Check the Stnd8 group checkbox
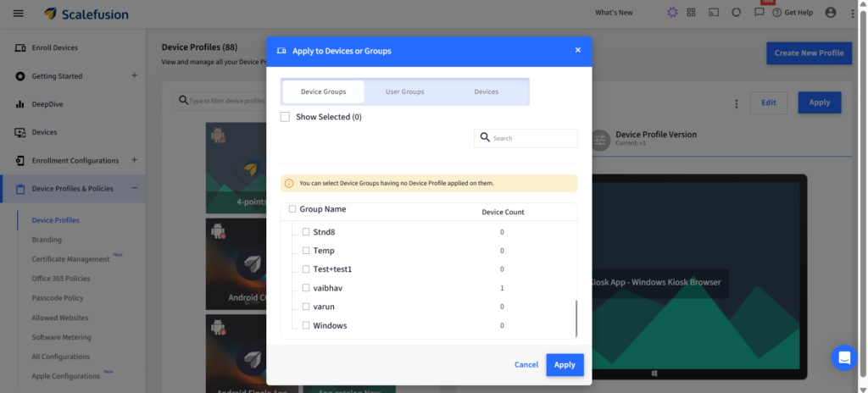Viewport: 868px width, 393px height. (x=306, y=232)
